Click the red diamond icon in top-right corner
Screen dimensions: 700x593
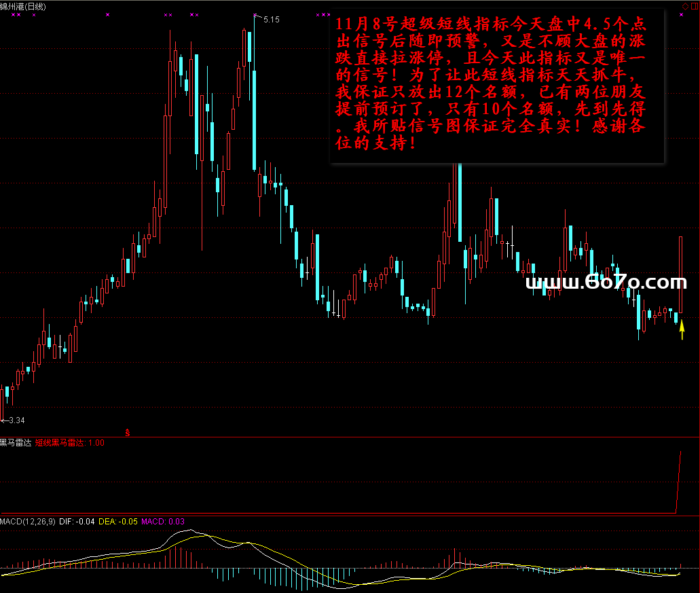click(684, 6)
